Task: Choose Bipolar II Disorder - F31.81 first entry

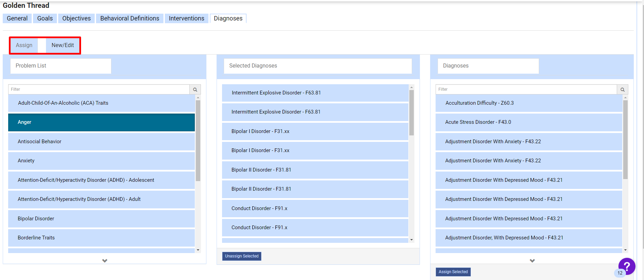Action: tap(315, 170)
